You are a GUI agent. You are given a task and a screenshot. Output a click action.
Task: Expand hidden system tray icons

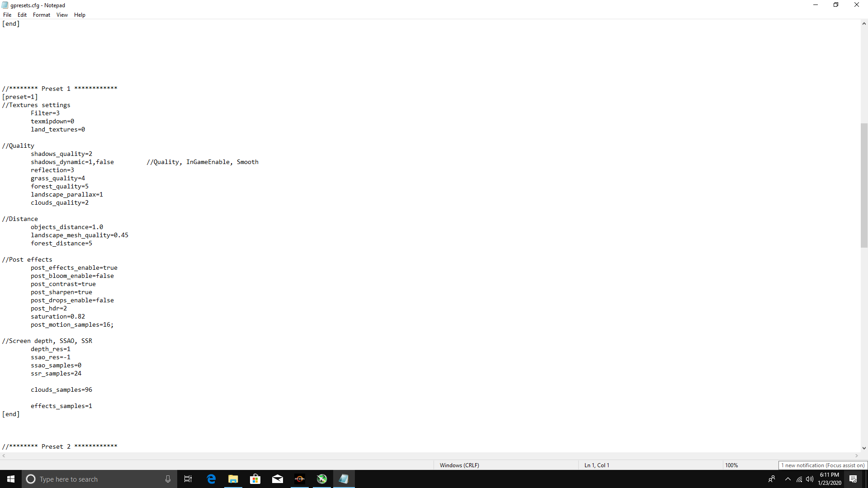[788, 479]
